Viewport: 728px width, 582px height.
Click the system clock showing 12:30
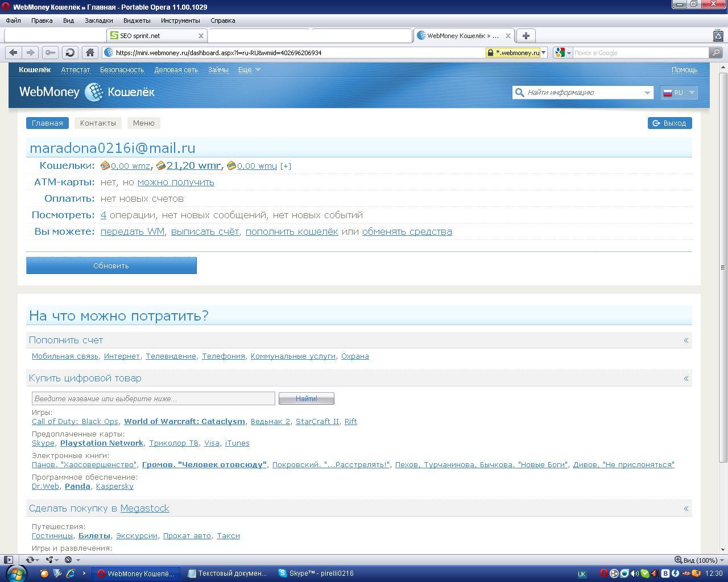click(713, 573)
